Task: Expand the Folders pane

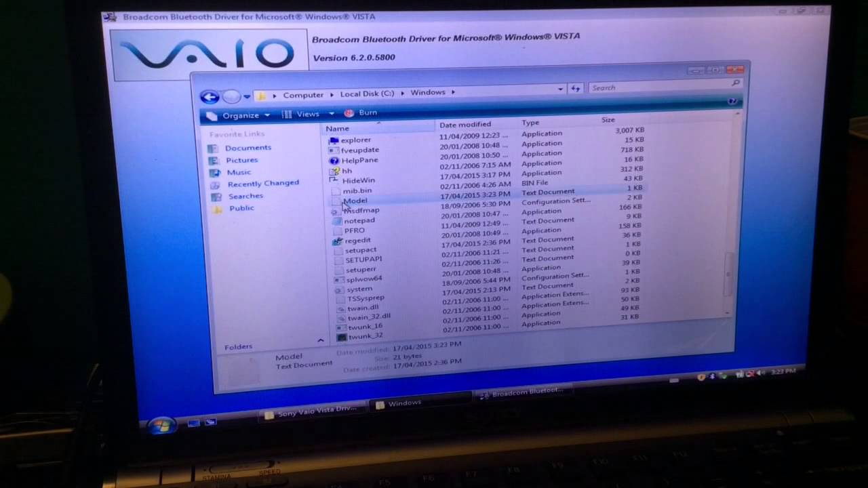Action: [321, 340]
